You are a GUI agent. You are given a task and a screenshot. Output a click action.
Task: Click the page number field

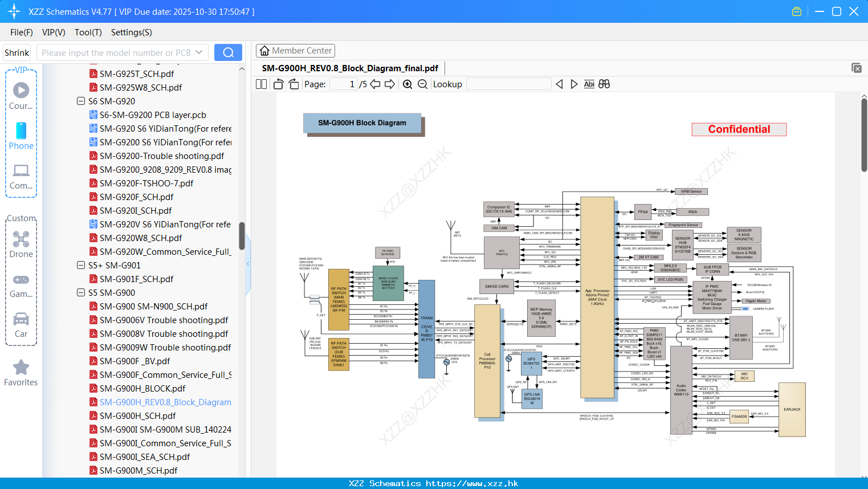coord(343,84)
